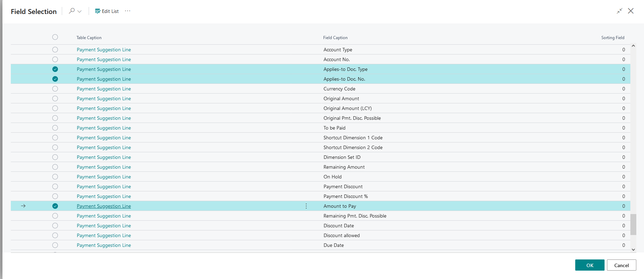The width and height of the screenshot is (644, 279).
Task: Open the Amount to Pay row's three-dot menu
Action: tap(306, 206)
